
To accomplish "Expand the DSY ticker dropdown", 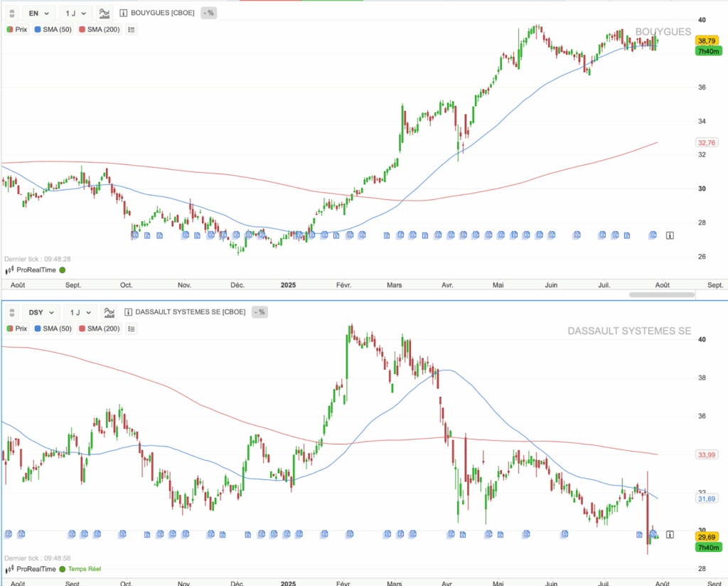I will pos(39,311).
